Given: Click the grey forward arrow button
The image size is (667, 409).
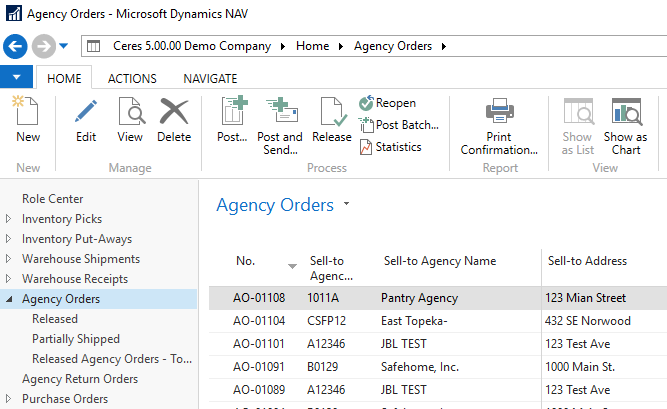Looking at the screenshot, I should [44, 46].
